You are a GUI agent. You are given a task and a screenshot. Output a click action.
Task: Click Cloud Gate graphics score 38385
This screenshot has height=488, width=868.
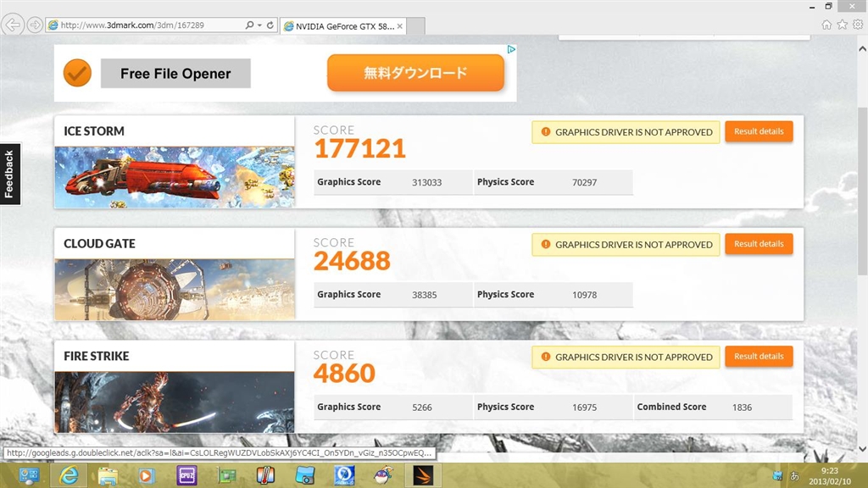[425, 295]
